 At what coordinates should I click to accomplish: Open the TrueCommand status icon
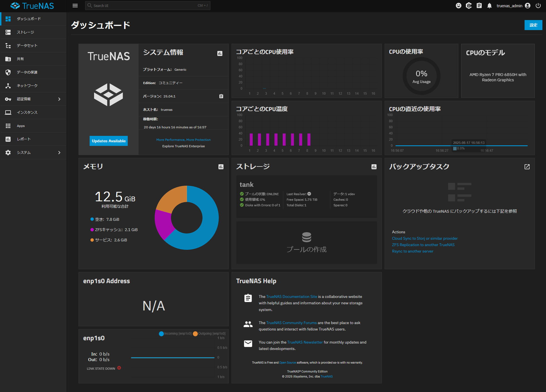pos(469,6)
